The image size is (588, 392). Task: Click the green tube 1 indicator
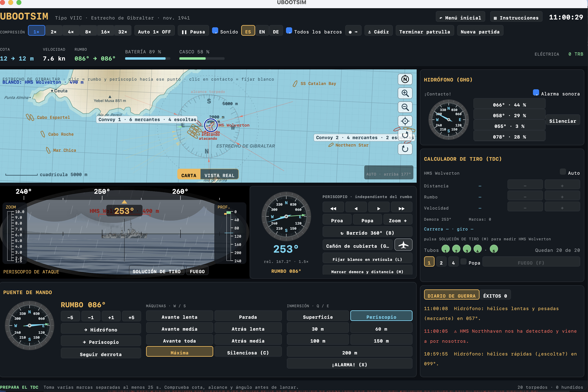[x=445, y=249]
